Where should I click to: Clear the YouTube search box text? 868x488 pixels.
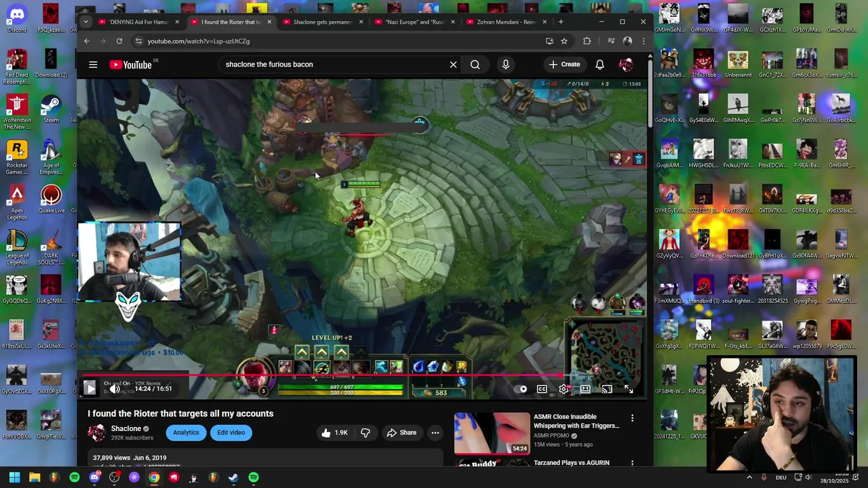(x=453, y=64)
